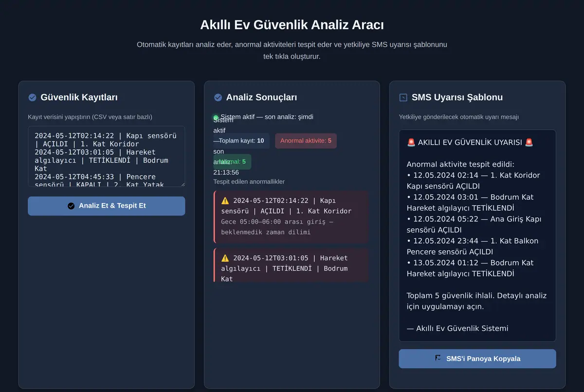Click AKILLI EV GÜVENLİK UYARISI SMS title
The image size is (584, 392).
[470, 143]
